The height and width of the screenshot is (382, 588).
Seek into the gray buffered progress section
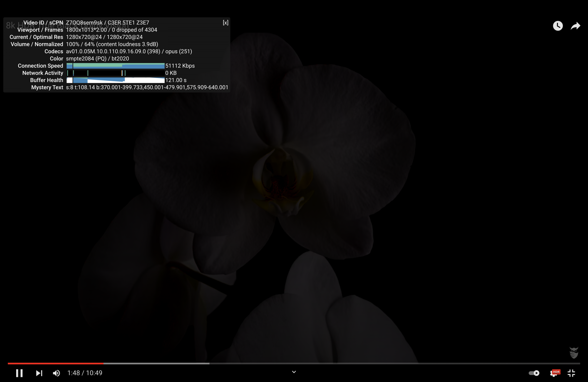click(156, 363)
